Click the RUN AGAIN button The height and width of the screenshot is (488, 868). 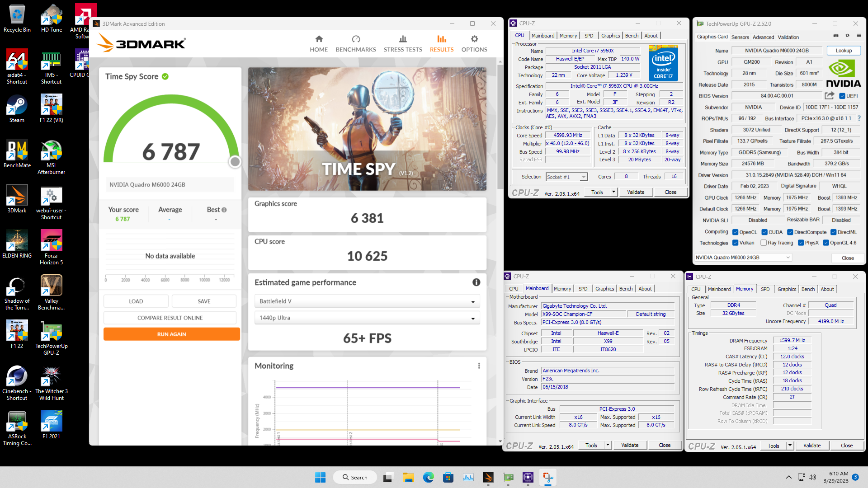172,334
